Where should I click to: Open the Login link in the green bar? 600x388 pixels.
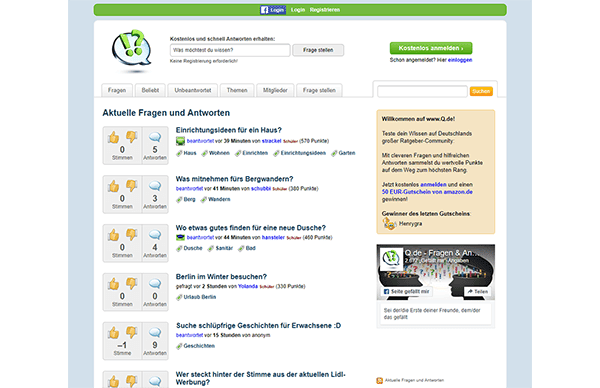click(298, 10)
